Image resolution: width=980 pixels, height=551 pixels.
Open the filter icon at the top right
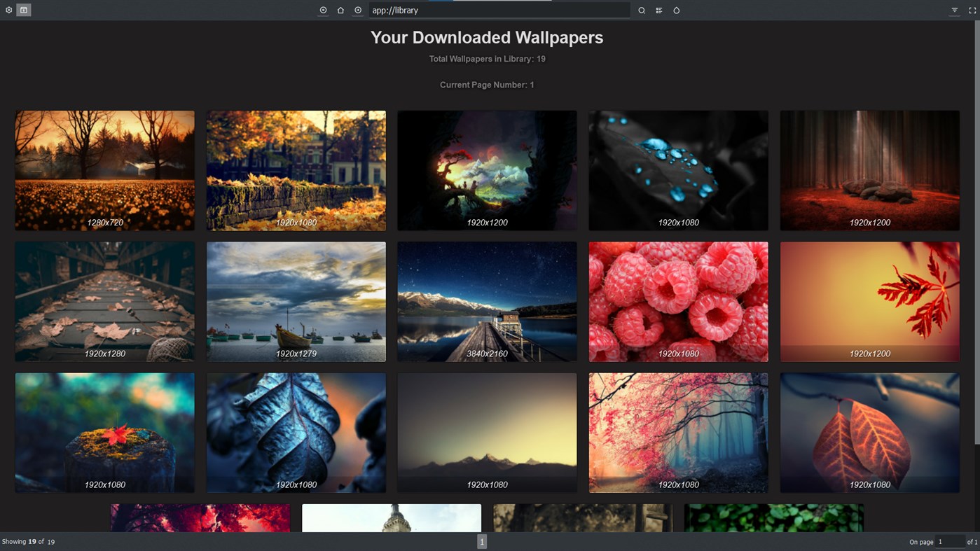(954, 10)
